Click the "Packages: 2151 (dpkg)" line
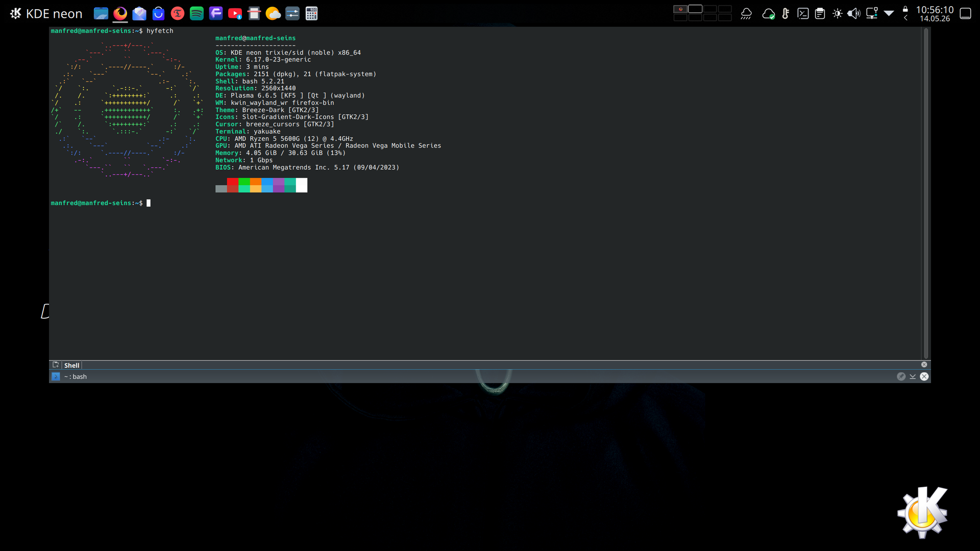The image size is (980, 551). pos(296,74)
